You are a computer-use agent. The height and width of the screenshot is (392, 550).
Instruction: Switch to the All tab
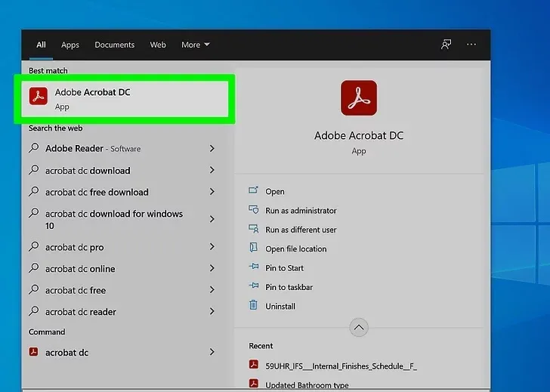coord(41,45)
